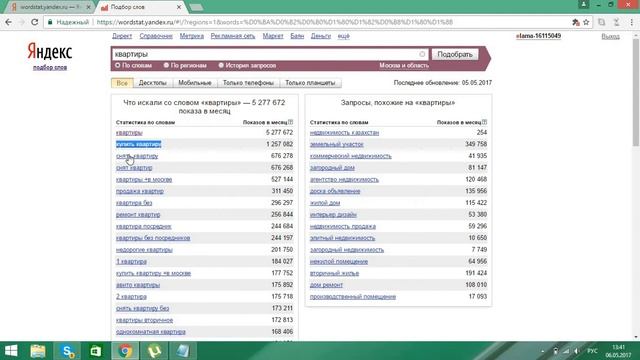This screenshot has width=640, height=360.
Task: Activate the first wordstat.yandex.ru browser tab
Action: point(49,7)
